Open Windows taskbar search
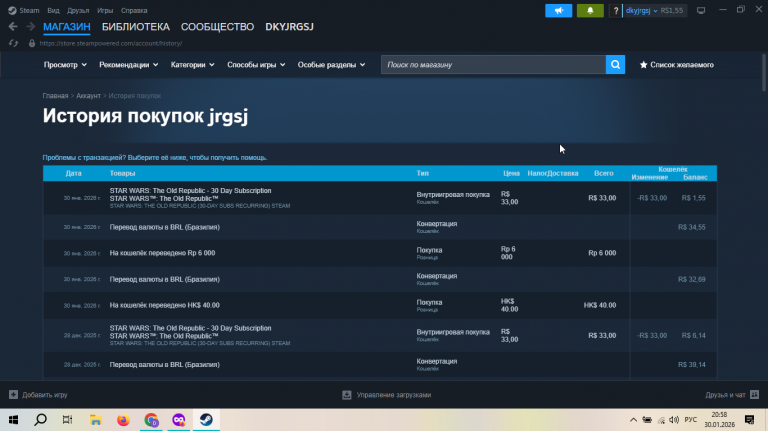 (41, 420)
